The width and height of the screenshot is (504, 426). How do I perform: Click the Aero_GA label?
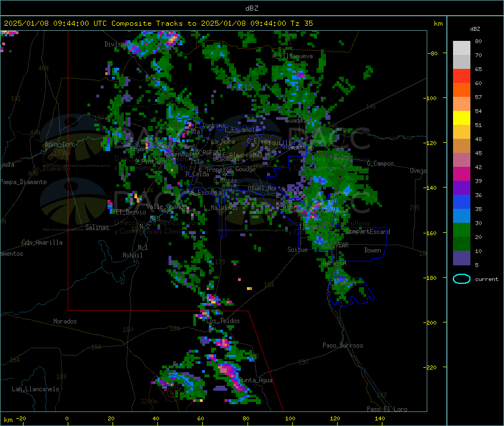(x=335, y=263)
